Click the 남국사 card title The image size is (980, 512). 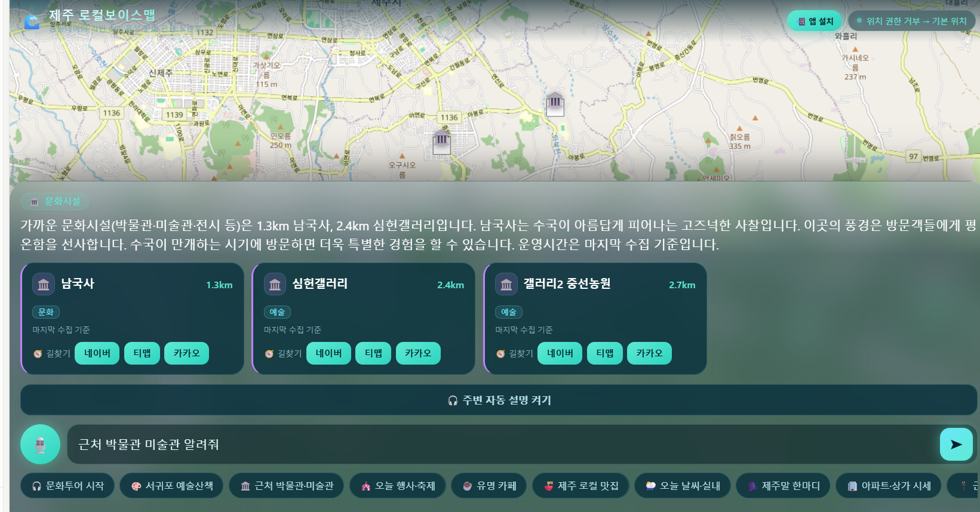point(78,283)
